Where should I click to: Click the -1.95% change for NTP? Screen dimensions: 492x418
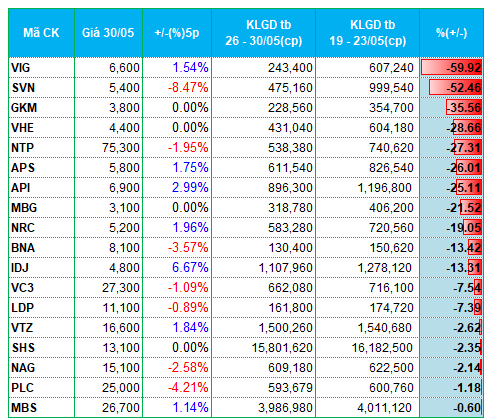pos(188,148)
